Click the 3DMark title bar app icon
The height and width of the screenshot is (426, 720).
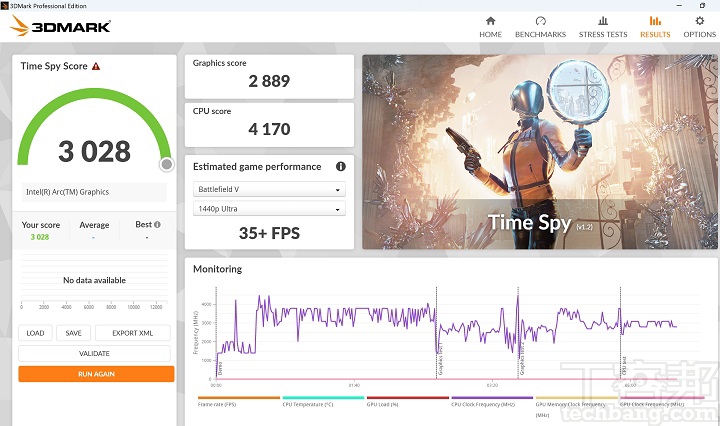click(x=5, y=6)
